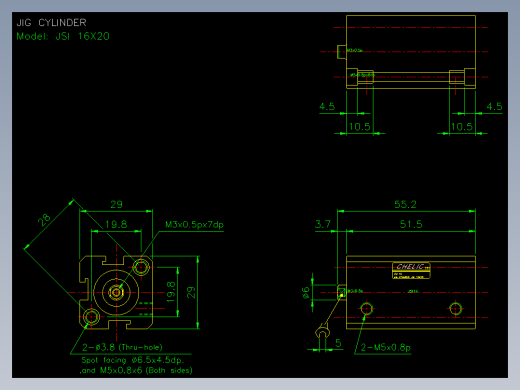Image resolution: width=520 pixels, height=390 pixels.
Task: Select the ".and M5x0.8x6 (Both sides)" note
Action: pyautogui.click(x=136, y=370)
